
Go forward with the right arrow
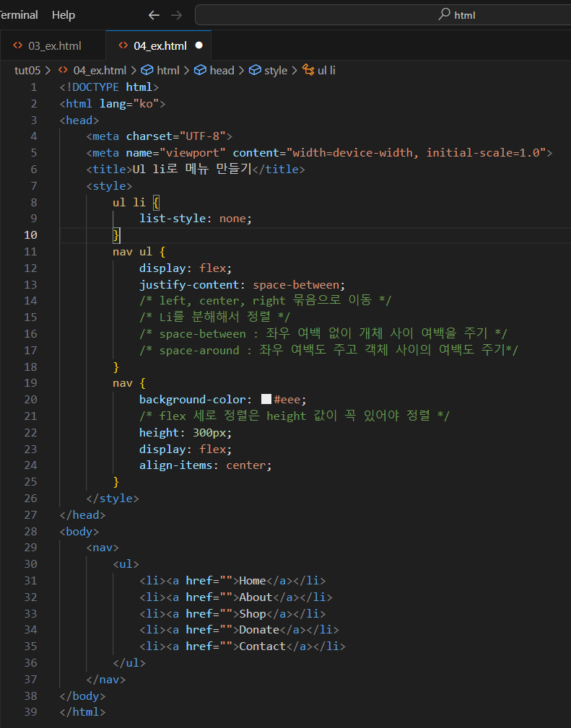tap(177, 15)
